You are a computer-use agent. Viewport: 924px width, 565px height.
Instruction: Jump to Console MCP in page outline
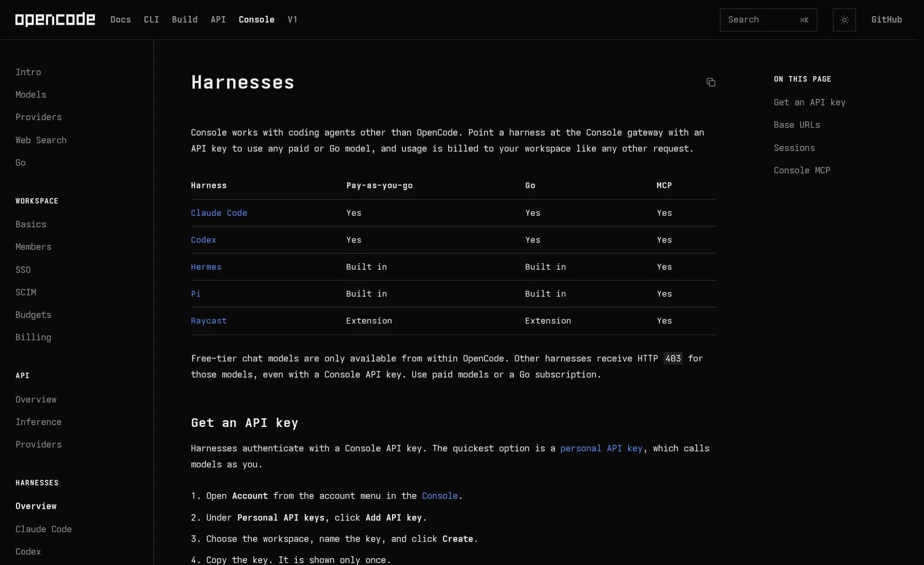tap(802, 170)
